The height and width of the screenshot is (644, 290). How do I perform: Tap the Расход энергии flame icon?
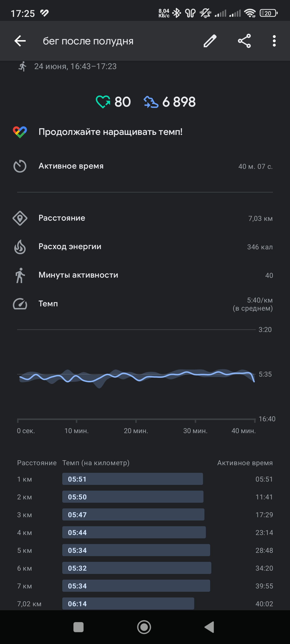(20, 247)
